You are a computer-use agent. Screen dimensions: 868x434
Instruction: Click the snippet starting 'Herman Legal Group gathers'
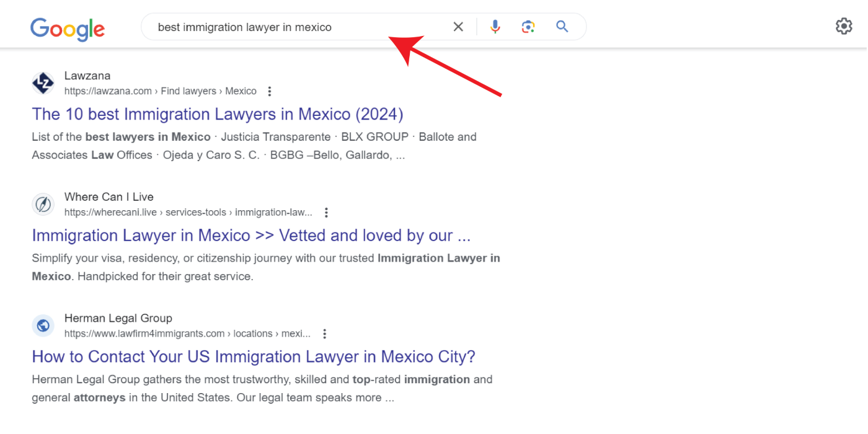(262, 388)
